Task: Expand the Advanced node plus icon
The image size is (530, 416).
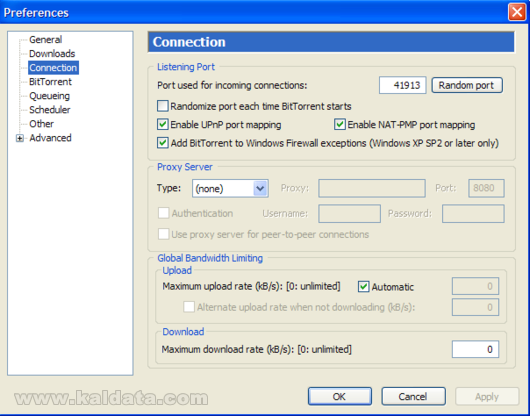Action: (x=20, y=138)
